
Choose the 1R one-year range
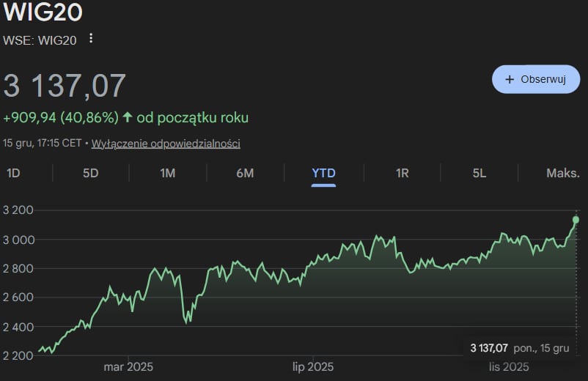tap(402, 173)
